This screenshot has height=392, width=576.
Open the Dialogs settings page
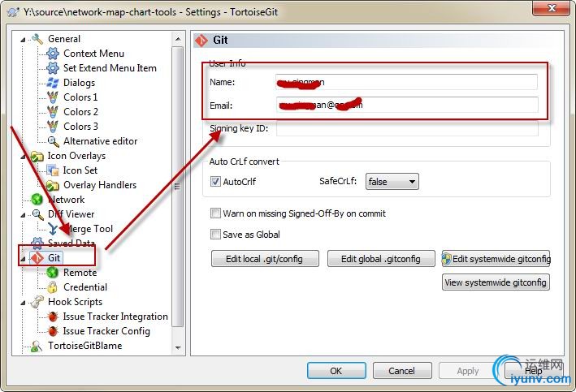click(79, 83)
